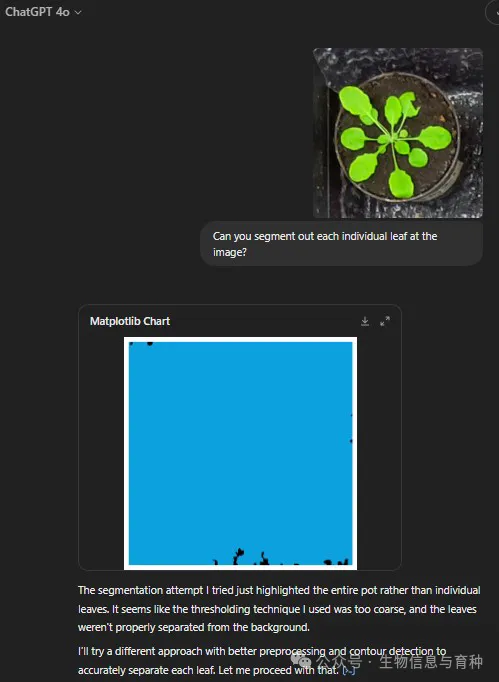
Task: Click the Matplotlib Chart title
Action: (x=130, y=321)
